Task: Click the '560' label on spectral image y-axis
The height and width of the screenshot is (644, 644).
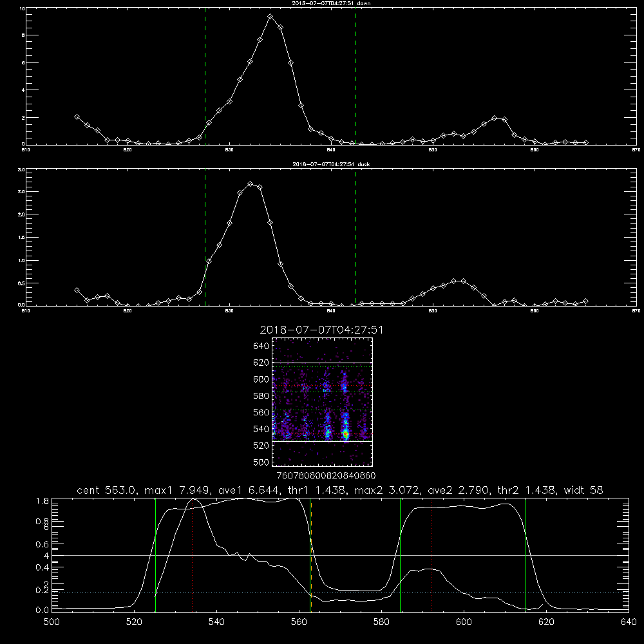Action: (261, 412)
